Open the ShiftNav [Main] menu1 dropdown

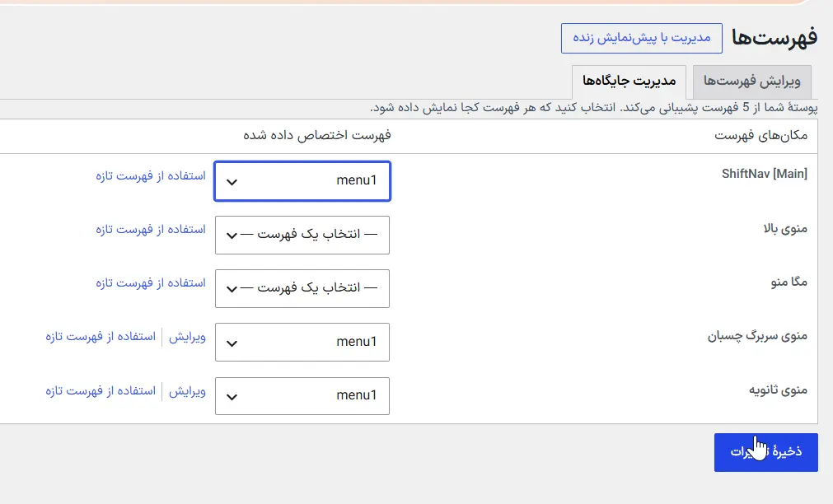302,181
